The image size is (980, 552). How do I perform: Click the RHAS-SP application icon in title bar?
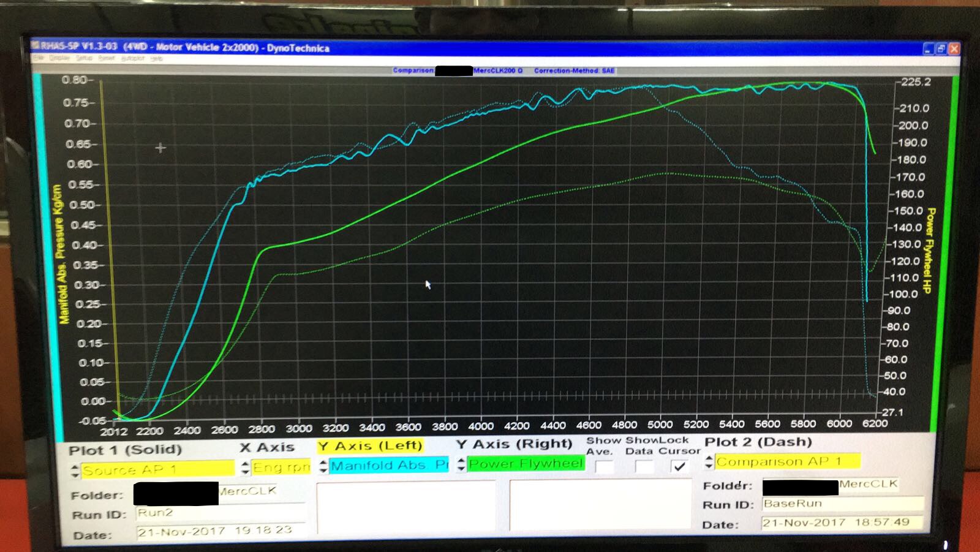[x=36, y=45]
